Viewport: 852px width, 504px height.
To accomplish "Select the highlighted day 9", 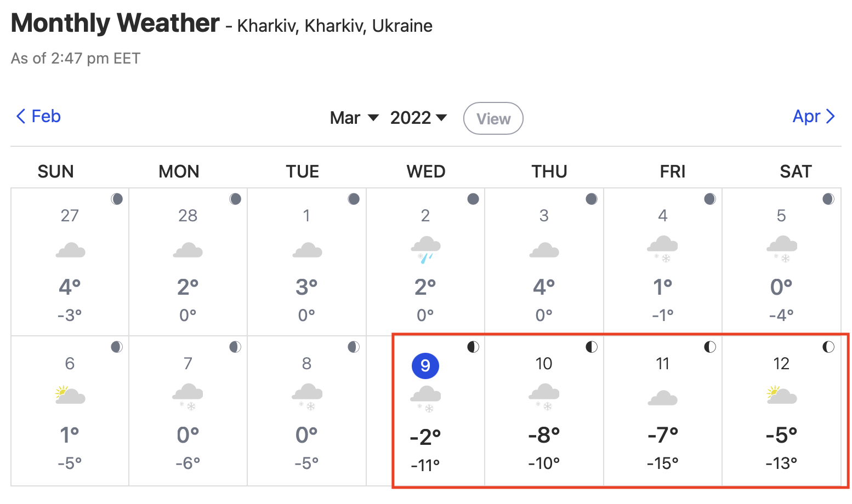I will point(425,365).
